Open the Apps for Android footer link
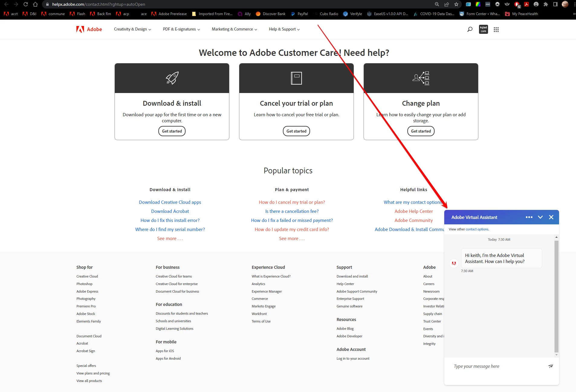Image resolution: width=576 pixels, height=392 pixels. tap(168, 358)
